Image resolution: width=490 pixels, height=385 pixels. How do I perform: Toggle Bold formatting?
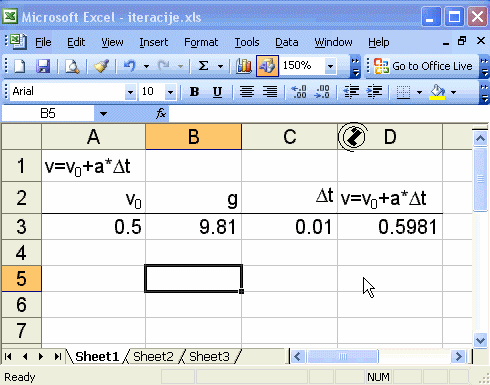point(194,92)
